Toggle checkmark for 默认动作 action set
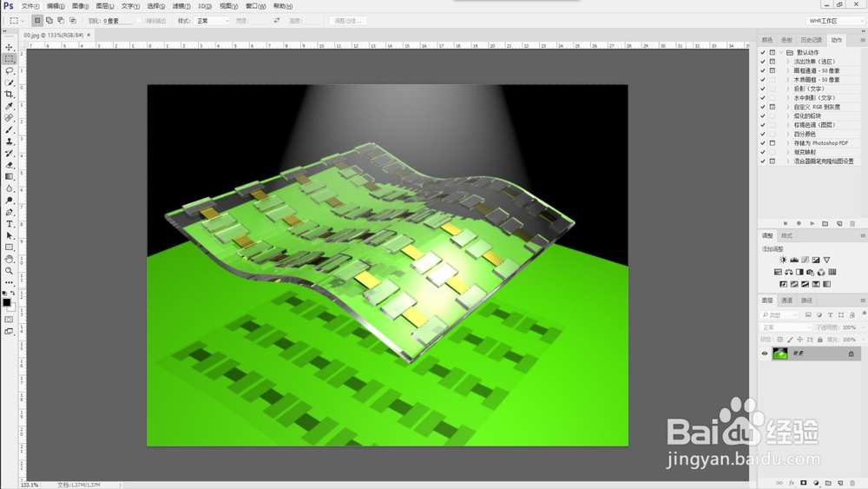This screenshot has width=868, height=489. (763, 52)
